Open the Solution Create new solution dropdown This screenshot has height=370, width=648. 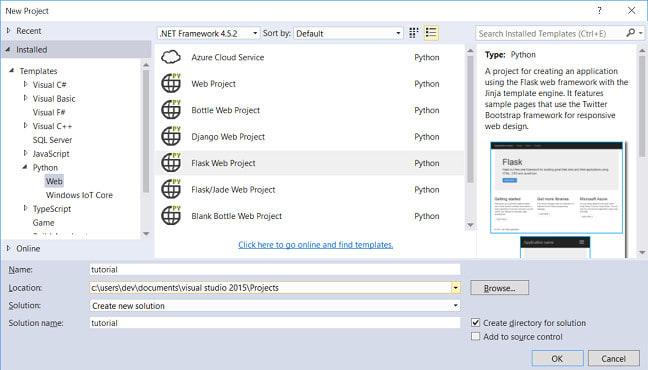tap(275, 306)
